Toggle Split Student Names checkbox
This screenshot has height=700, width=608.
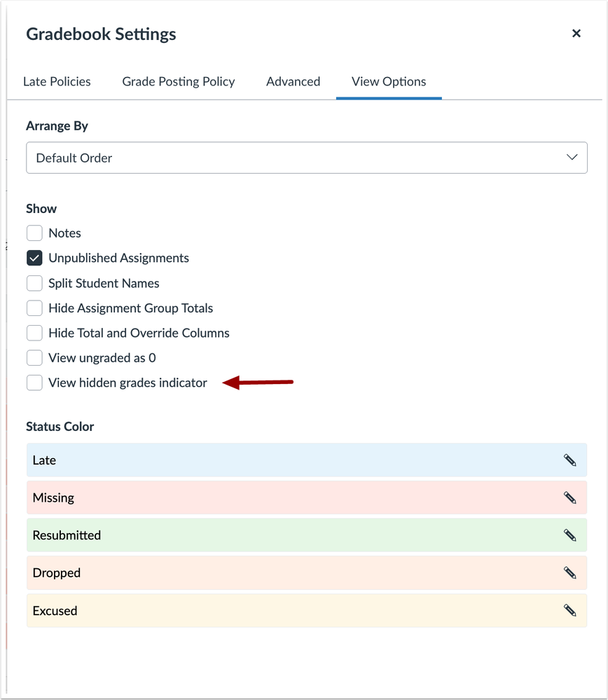tap(34, 283)
